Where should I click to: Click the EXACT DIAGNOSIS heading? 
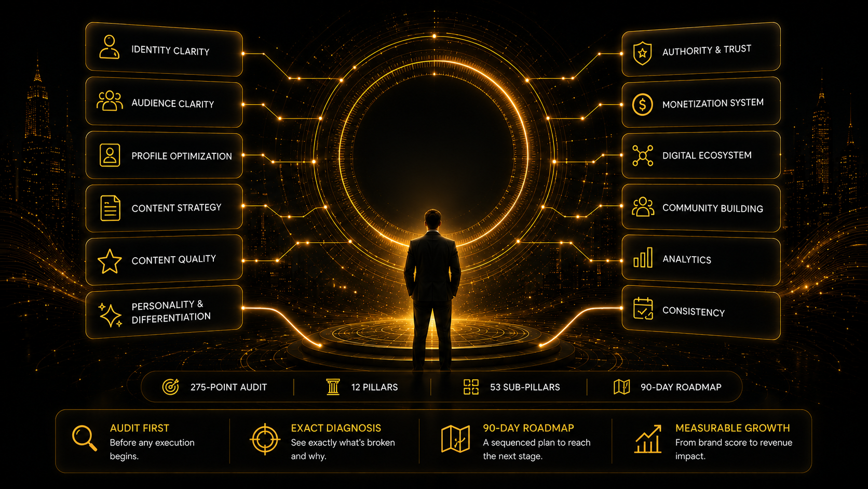pyautogui.click(x=336, y=428)
